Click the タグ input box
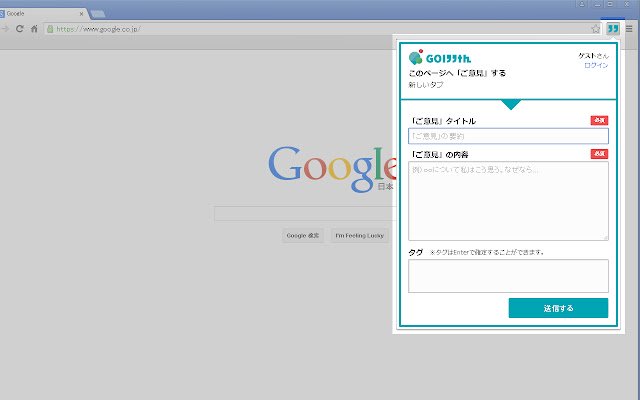The image size is (640, 400). 508,276
